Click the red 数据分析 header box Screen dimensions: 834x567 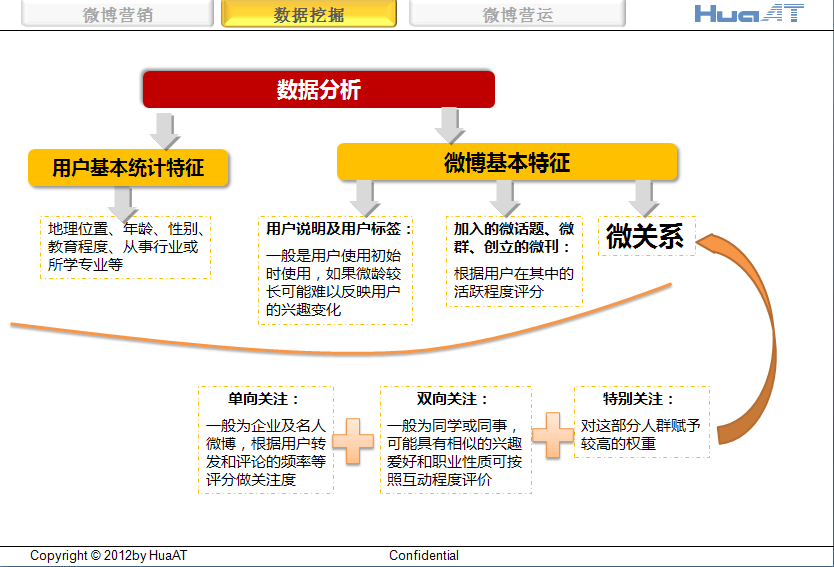click(x=319, y=89)
